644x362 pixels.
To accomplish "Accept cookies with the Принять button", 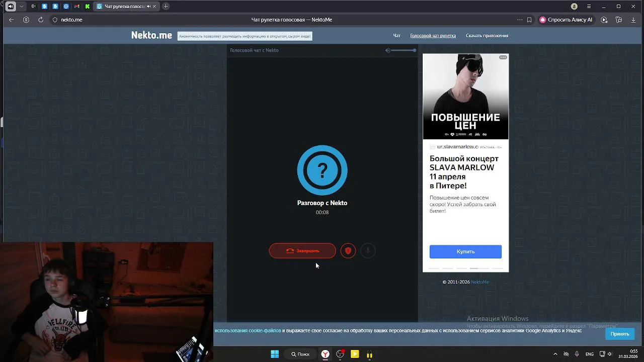I will click(620, 334).
